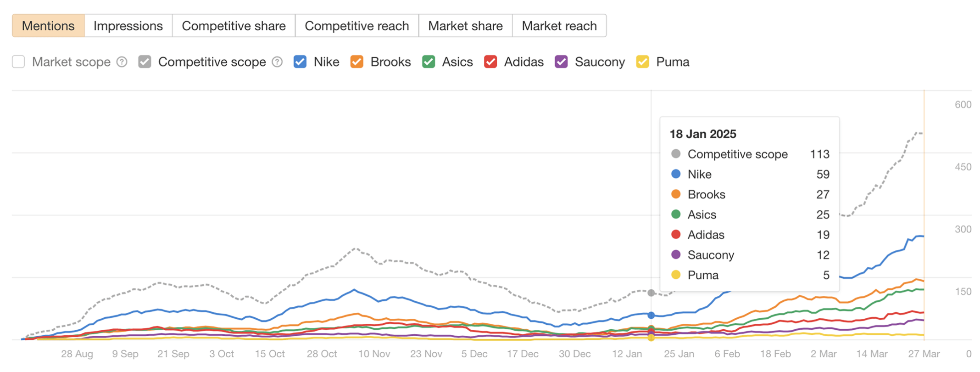Click the Saucony purple legend dot in tooltip
The width and height of the screenshot is (980, 372).
[675, 255]
